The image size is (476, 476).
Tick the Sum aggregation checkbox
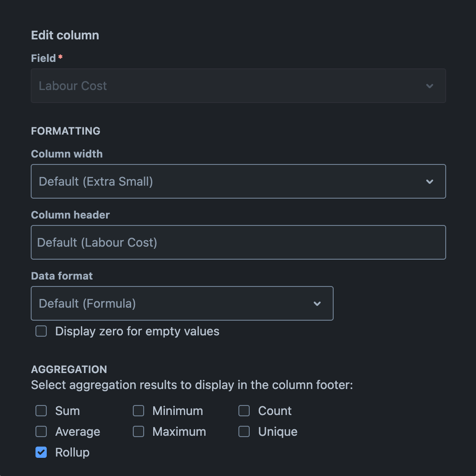pyautogui.click(x=41, y=411)
